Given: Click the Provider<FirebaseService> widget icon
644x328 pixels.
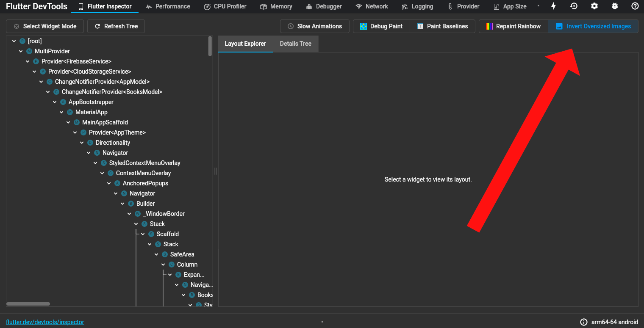Looking at the screenshot, I should [36, 61].
